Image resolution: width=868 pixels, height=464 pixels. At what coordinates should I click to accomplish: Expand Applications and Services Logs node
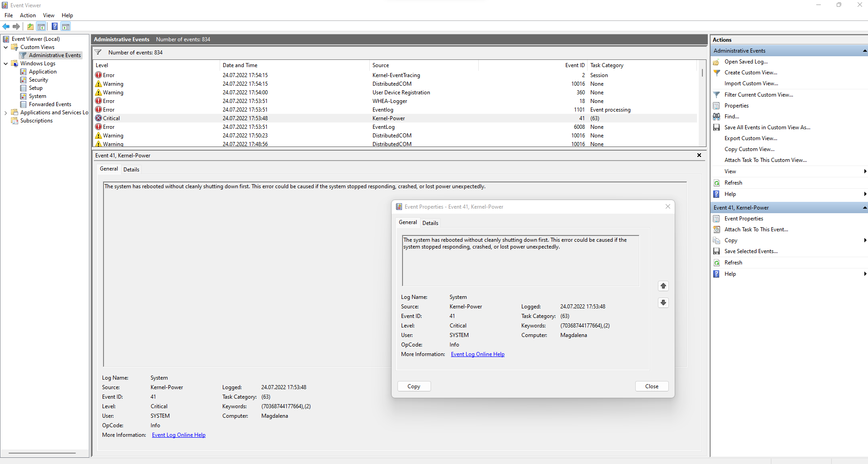tap(5, 112)
